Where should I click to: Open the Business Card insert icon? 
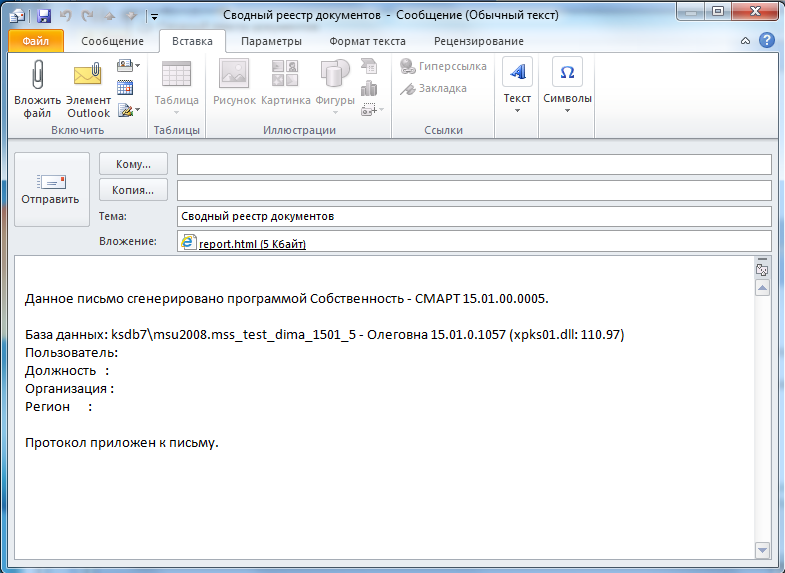click(125, 65)
